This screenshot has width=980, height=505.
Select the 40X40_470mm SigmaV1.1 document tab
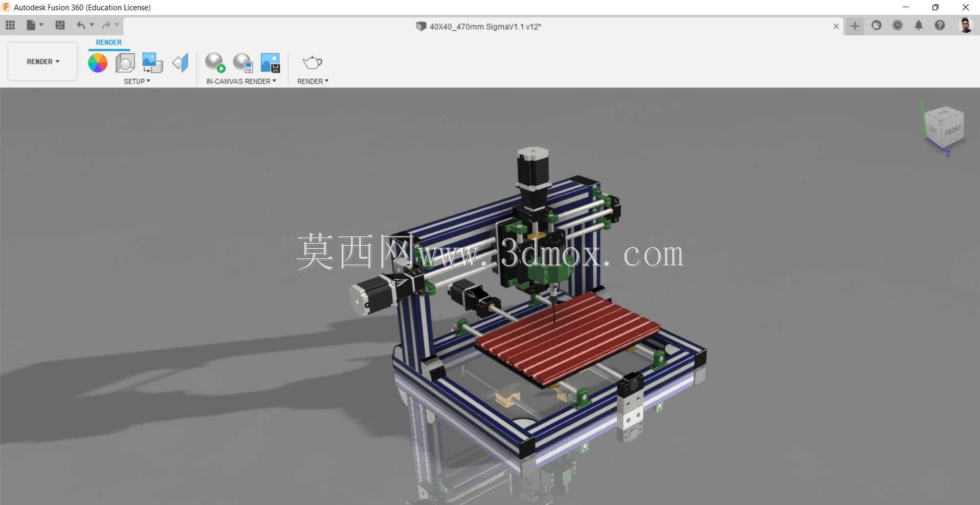click(x=478, y=27)
